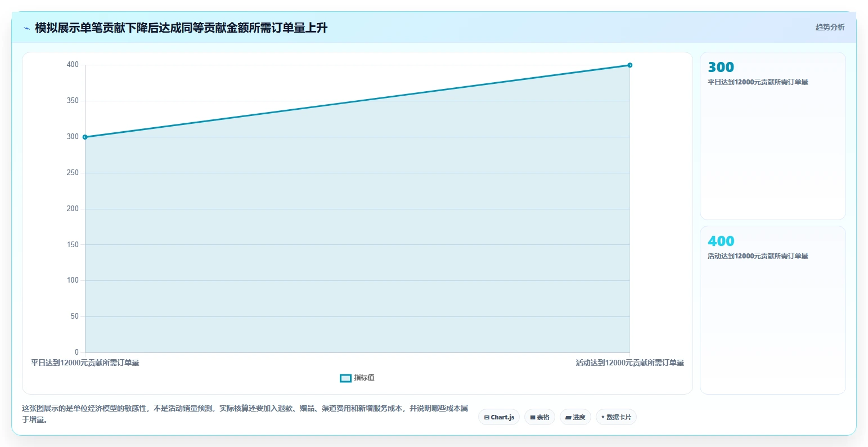The image size is (868, 447).
Task: Click the 指标值 legend label
Action: point(364,378)
